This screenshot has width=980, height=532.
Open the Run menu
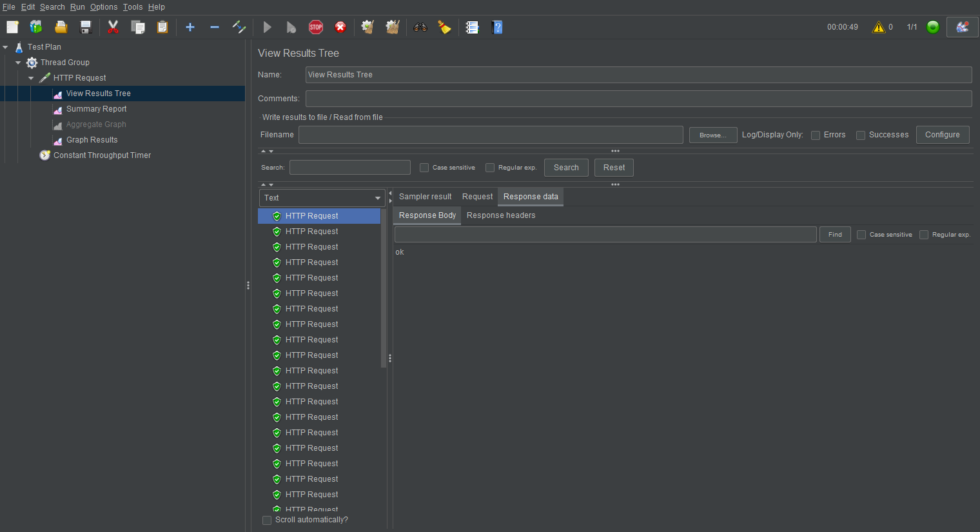pos(77,7)
